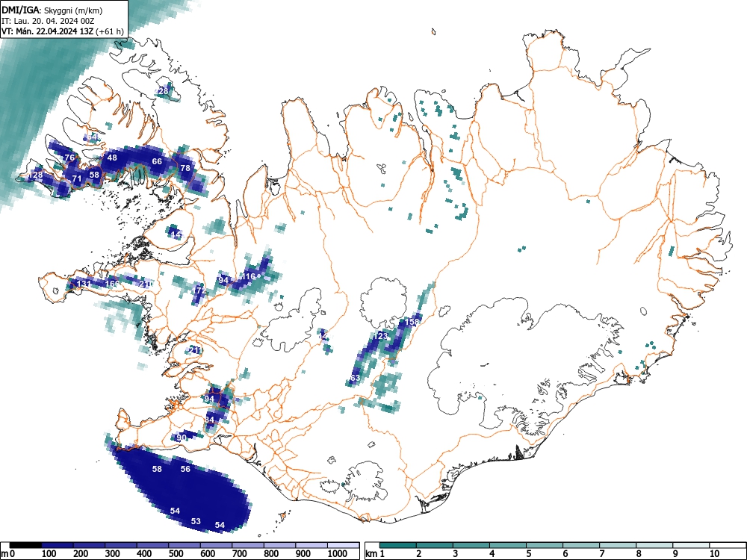Select the swatch between km 1 and 2
Screen dimensions: 747x560
(398, 545)
